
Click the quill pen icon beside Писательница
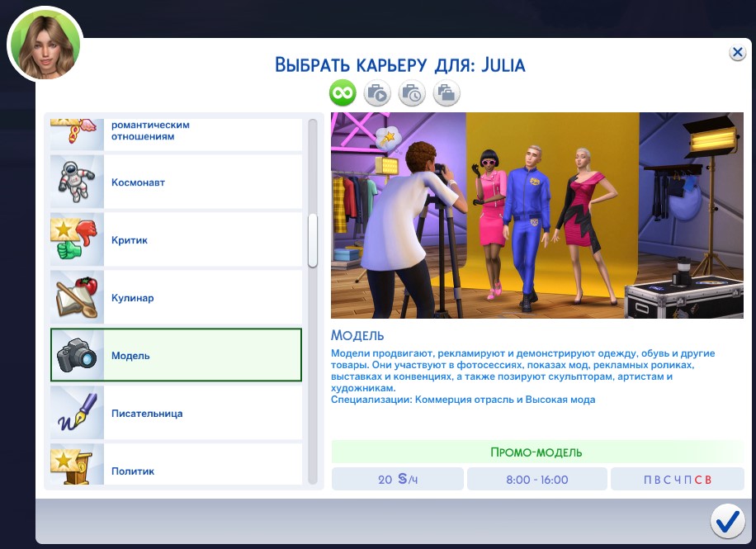pos(76,411)
